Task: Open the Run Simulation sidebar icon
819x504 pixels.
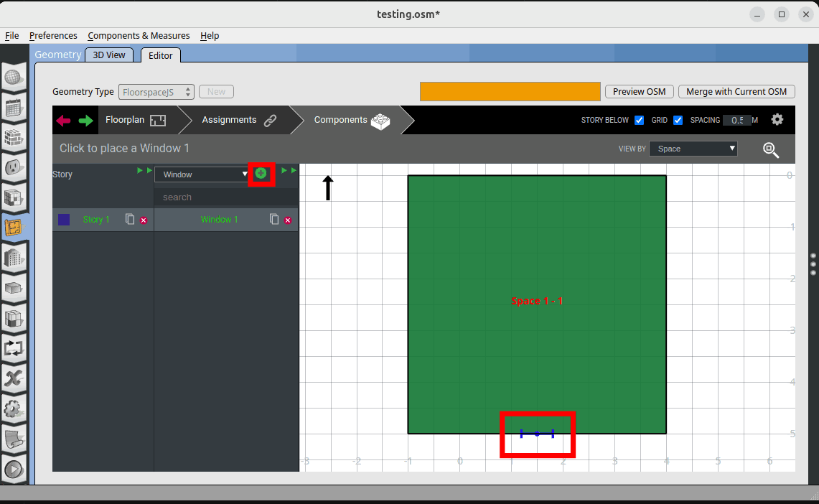Action: pos(13,470)
